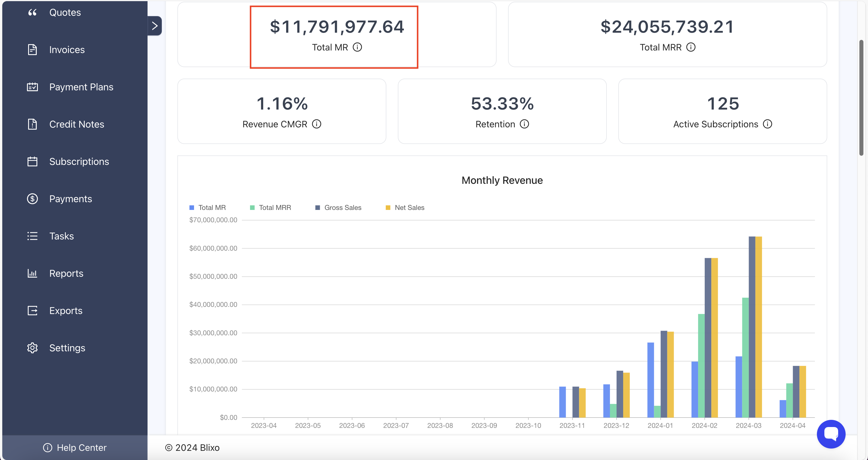Viewport: 868px width, 460px height.
Task: Click the Settings gear icon
Action: pos(32,348)
